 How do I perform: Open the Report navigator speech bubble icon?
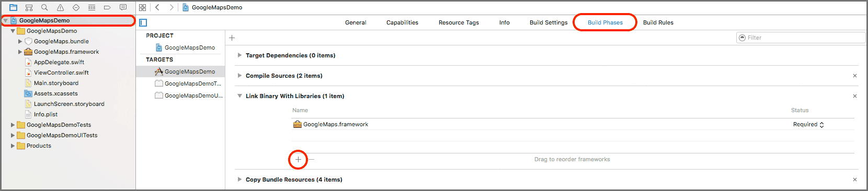[x=123, y=7]
